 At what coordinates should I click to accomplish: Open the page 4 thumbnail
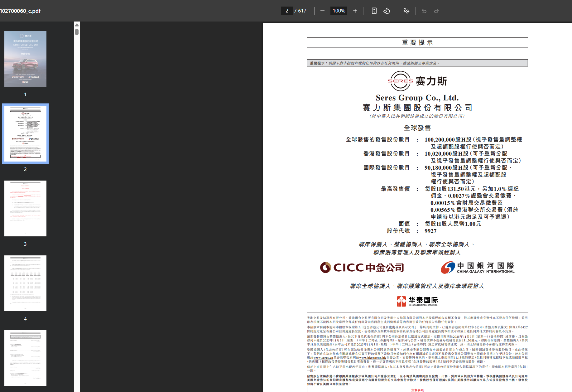[x=25, y=283]
